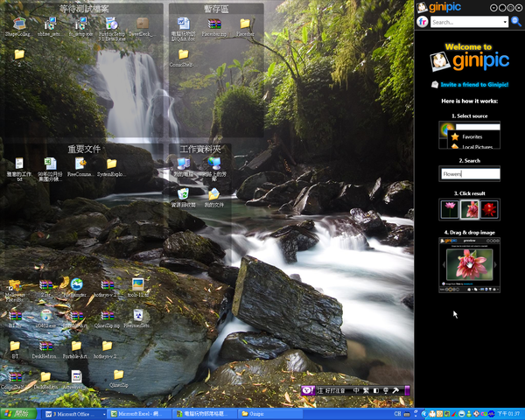Switch to Microsoft Excel taskbar button

tap(140, 414)
